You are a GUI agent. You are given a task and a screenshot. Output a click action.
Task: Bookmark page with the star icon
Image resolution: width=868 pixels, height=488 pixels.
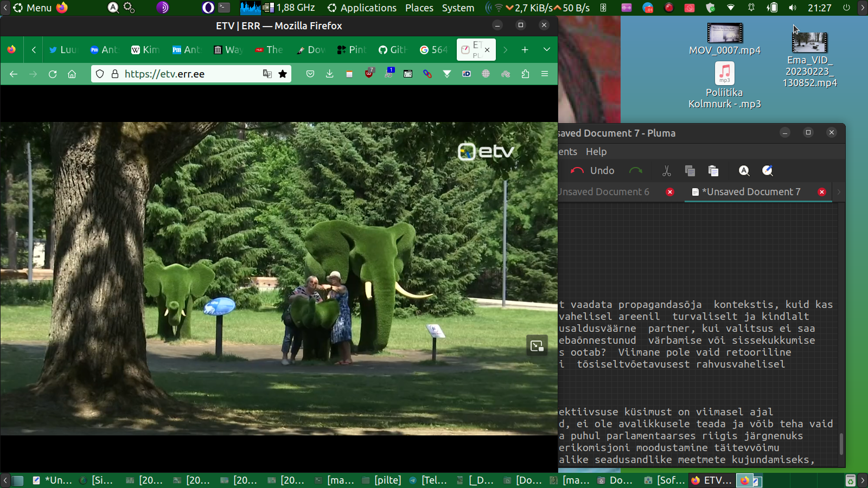[283, 74]
